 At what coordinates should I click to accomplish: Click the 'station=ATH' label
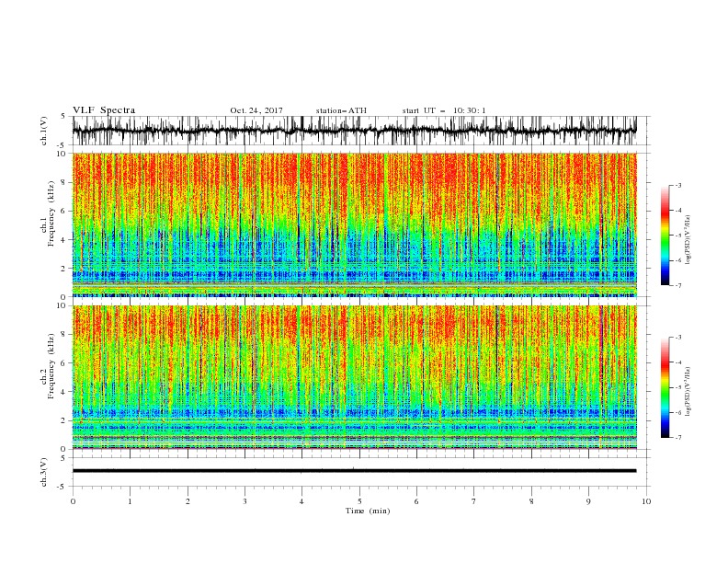[341, 110]
